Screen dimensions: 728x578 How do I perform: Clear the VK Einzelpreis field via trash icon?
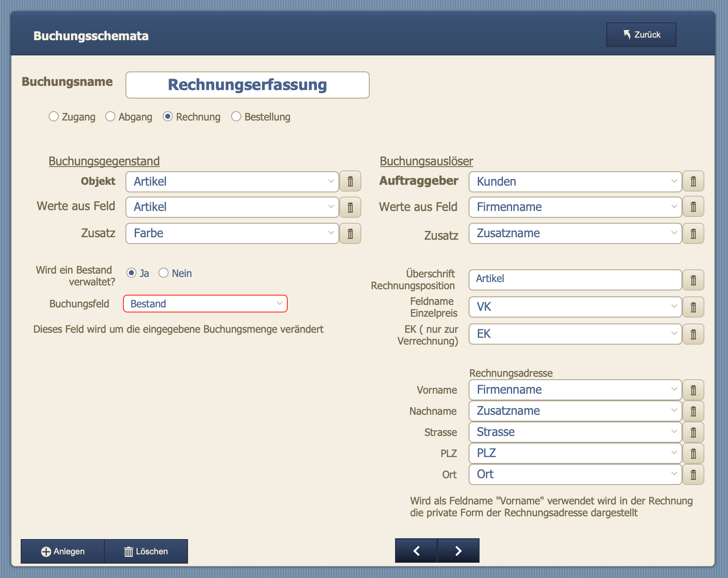tap(693, 307)
